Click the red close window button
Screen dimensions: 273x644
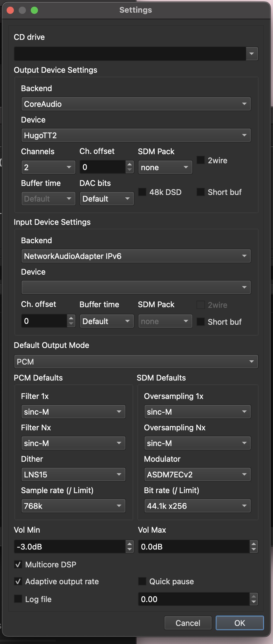pos(10,10)
